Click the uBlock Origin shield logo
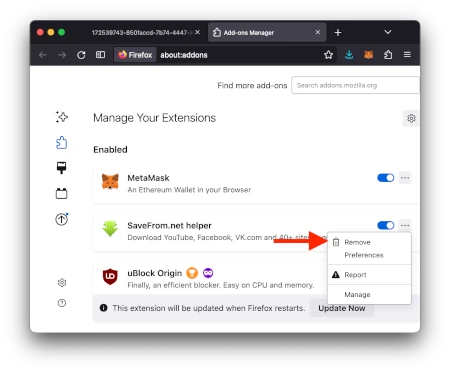The width and height of the screenshot is (450, 372). click(110, 276)
